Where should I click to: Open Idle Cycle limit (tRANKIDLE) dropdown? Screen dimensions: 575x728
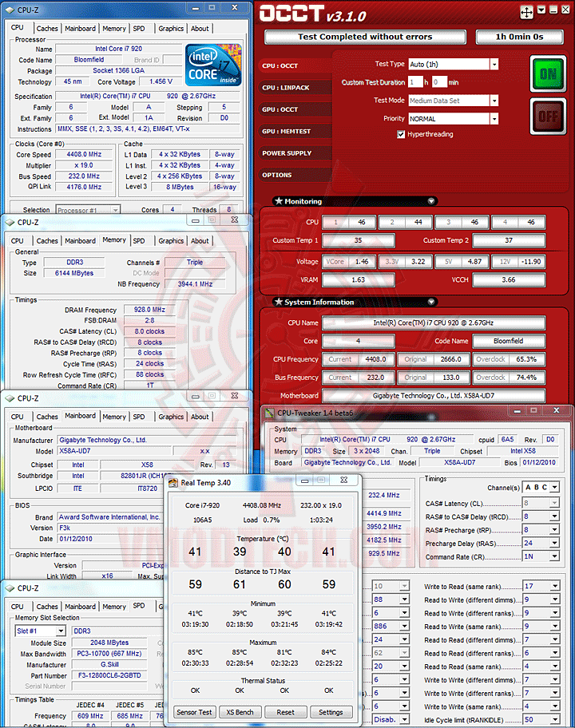[x=554, y=720]
